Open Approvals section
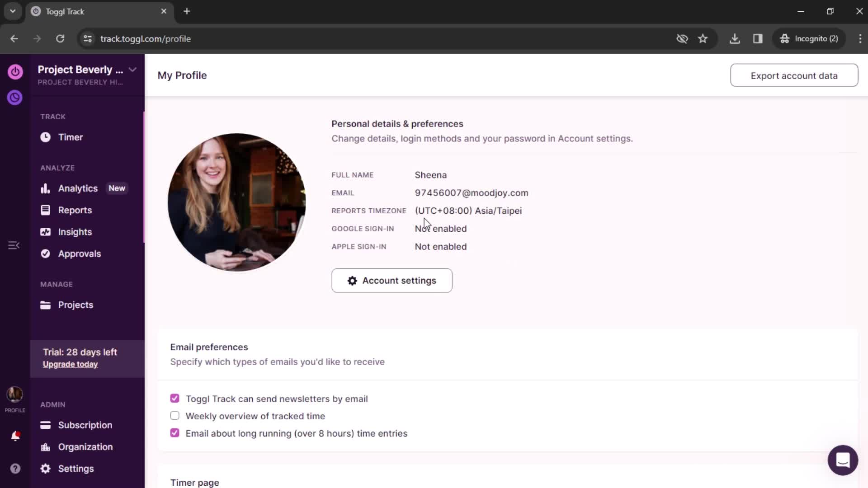 click(79, 254)
